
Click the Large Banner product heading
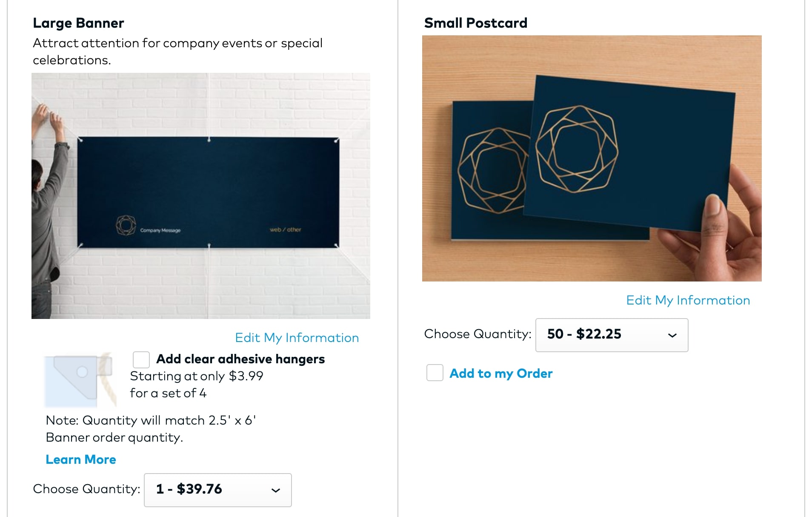point(78,23)
